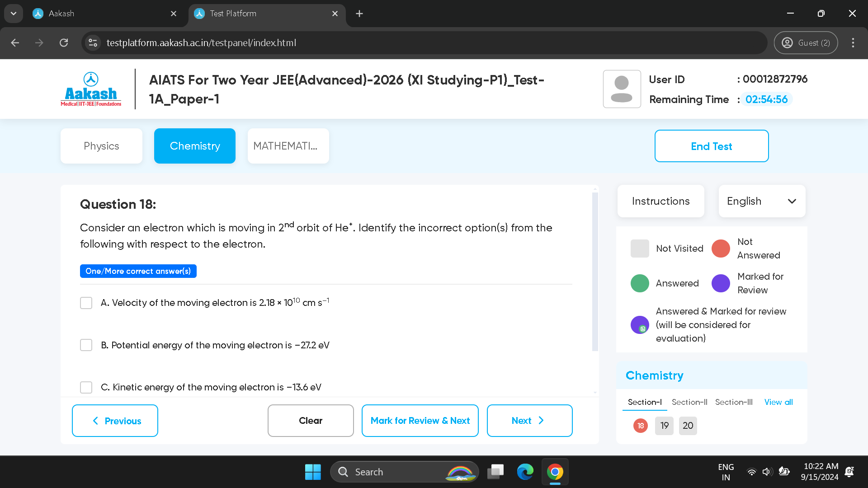Click question 19 in Chemistry section

point(664,426)
